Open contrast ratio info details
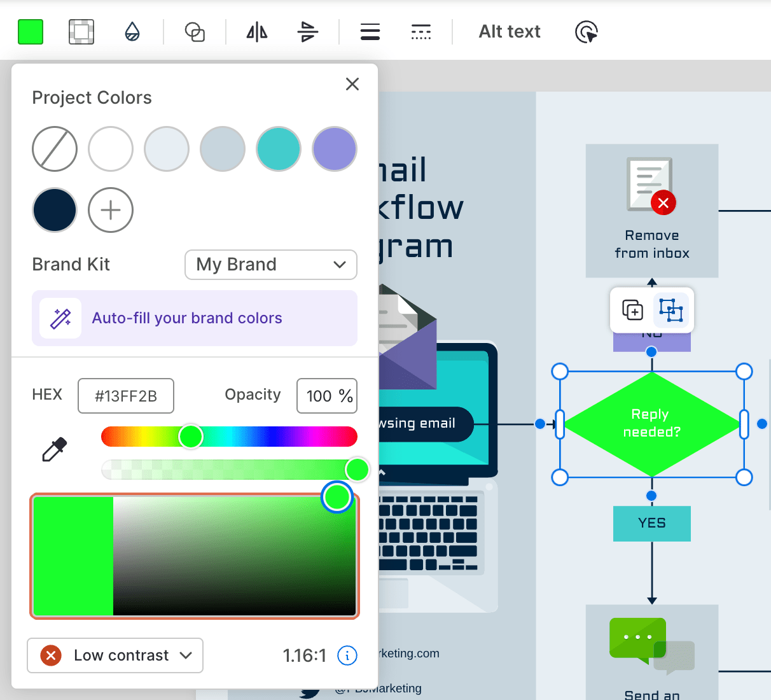Screen dimensions: 771x700 point(347,655)
